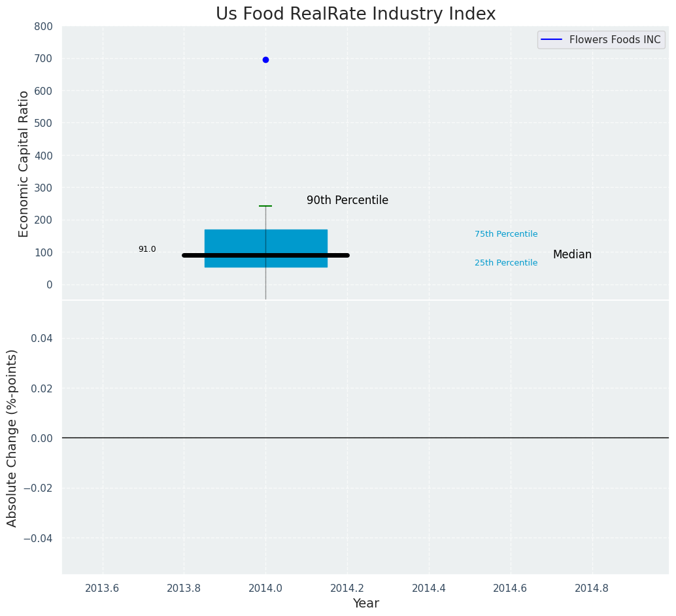Click the Flowers Foods INC legend label
Screen dimensions: 676x616
tap(615, 40)
